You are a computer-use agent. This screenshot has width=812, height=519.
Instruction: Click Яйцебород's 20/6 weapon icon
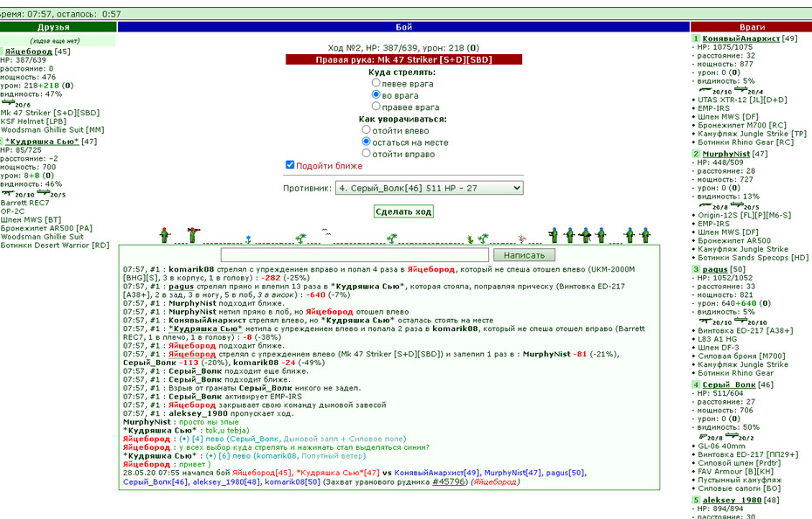pyautogui.click(x=8, y=102)
